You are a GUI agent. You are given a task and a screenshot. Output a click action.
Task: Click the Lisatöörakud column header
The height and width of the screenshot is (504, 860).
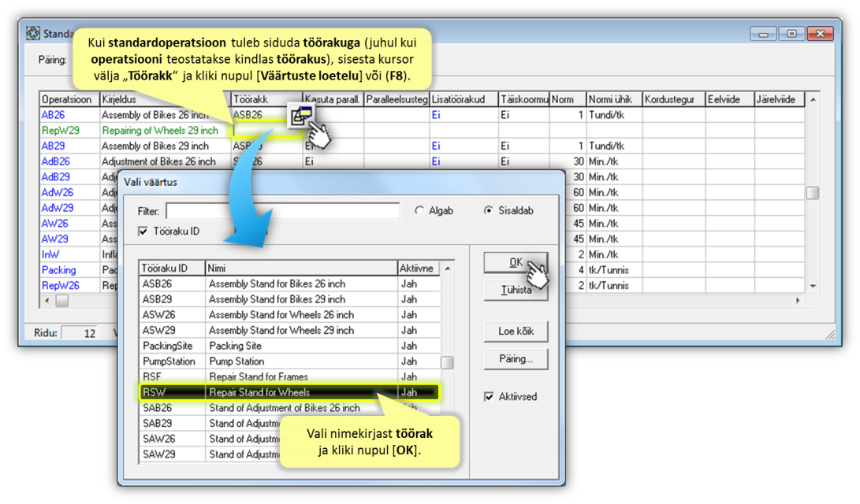464,100
